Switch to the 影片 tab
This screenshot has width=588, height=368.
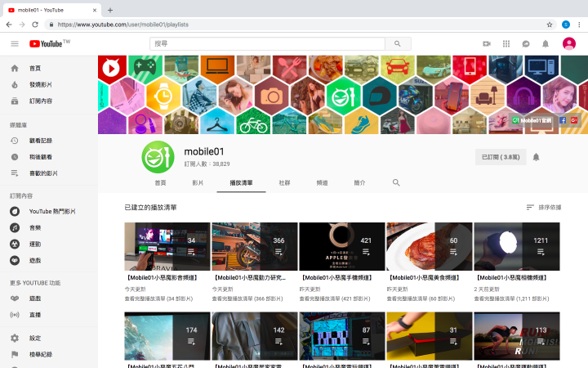click(x=198, y=183)
